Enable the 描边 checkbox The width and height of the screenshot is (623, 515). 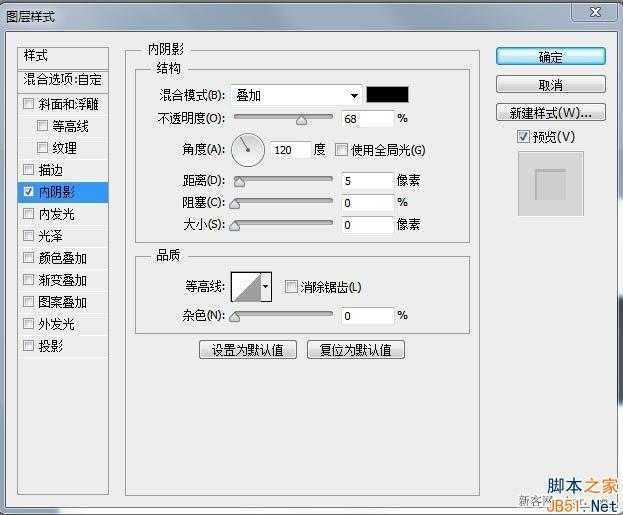pos(28,170)
